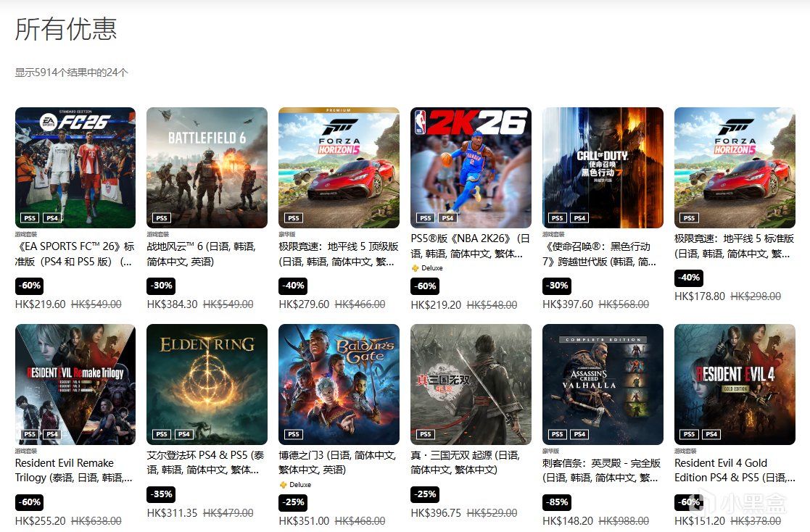Open the EA SPORTS FC 26 cover thumbnail
Screen dimensions: 810x532
(75, 167)
